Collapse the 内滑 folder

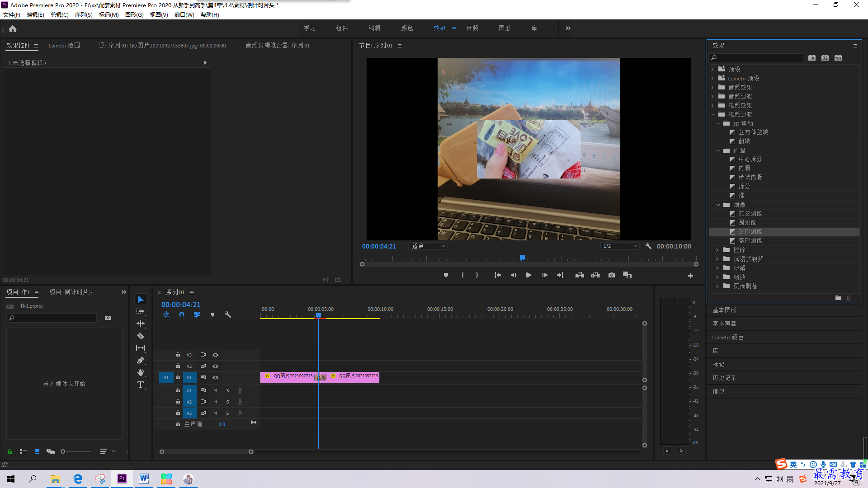click(718, 150)
